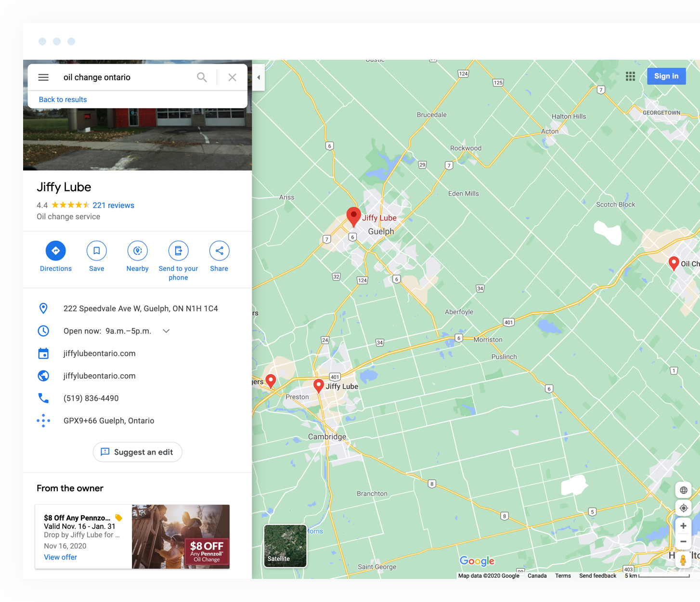Show your location target icon

pos(683,508)
